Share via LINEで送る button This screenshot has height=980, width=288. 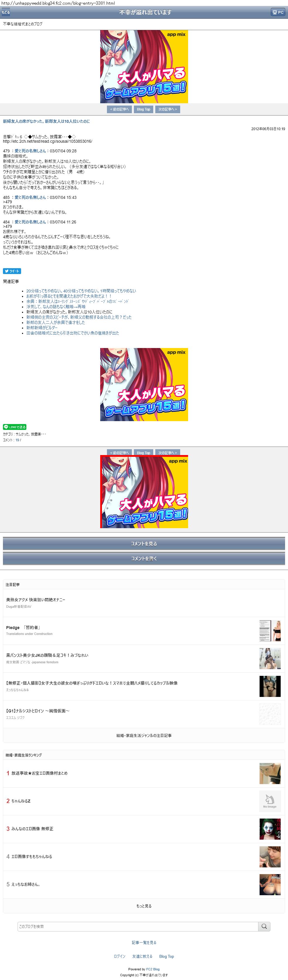coord(14,427)
